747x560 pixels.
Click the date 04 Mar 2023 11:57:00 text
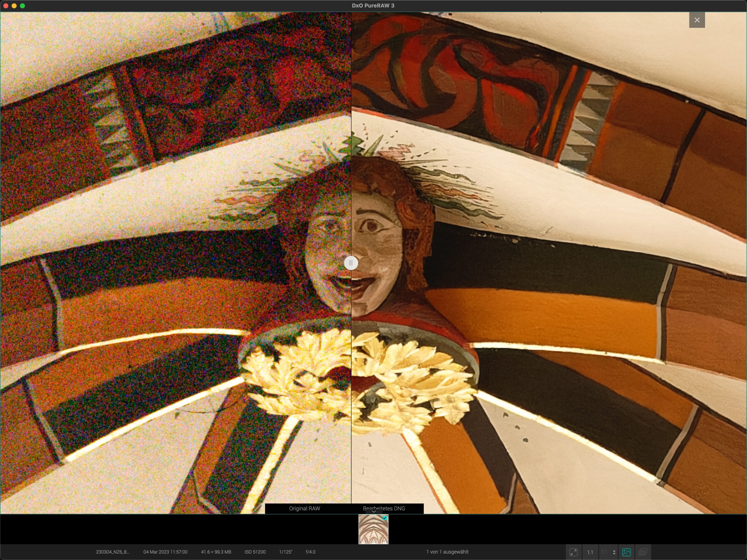165,552
